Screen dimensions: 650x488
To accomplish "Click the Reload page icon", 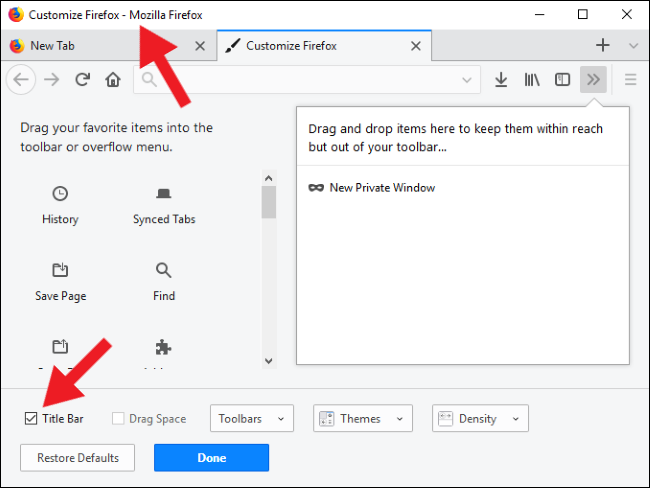I will click(x=82, y=79).
